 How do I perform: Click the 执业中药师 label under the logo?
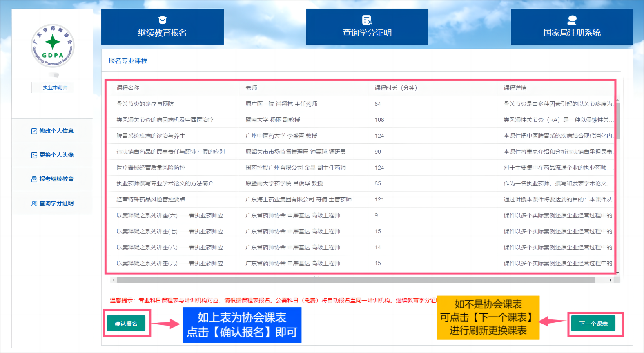coord(53,88)
